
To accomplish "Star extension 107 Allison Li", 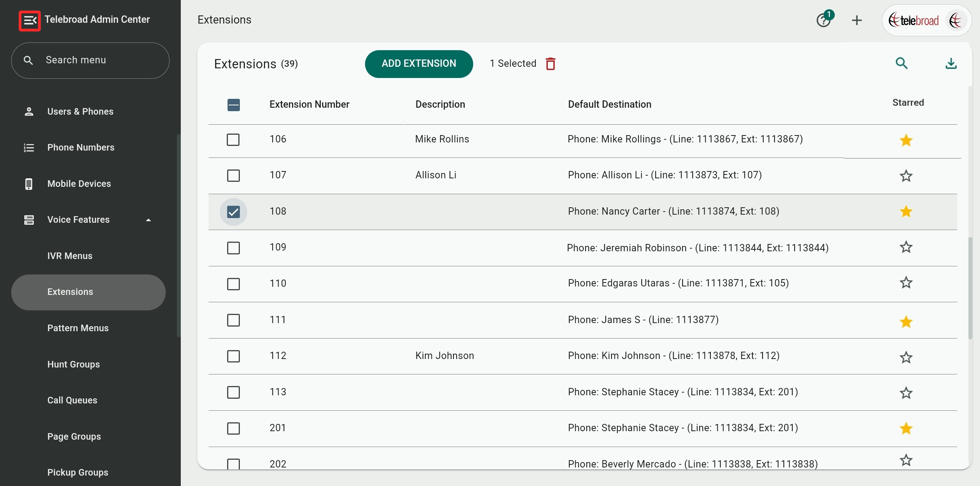I will 906,176.
